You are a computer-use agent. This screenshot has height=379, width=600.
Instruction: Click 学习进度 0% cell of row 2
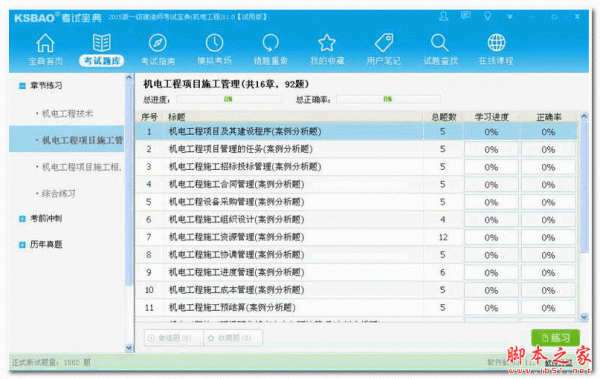click(491, 150)
